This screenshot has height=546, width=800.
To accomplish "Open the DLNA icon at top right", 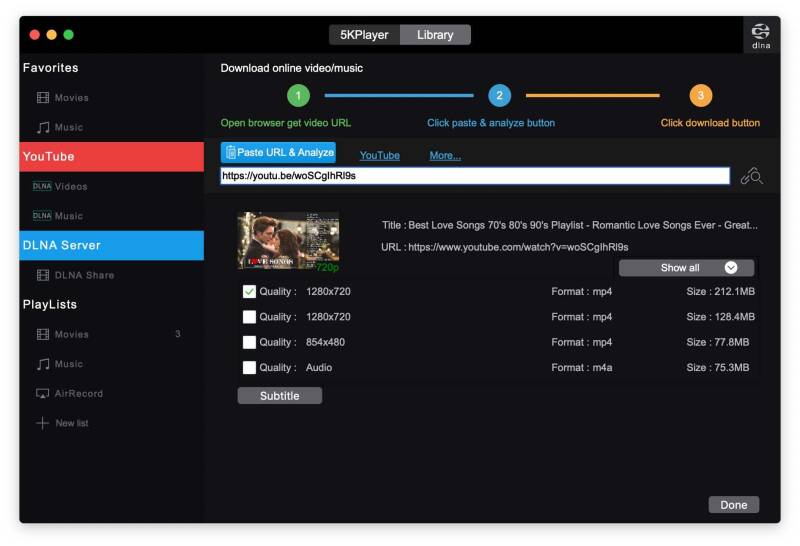I will click(760, 36).
